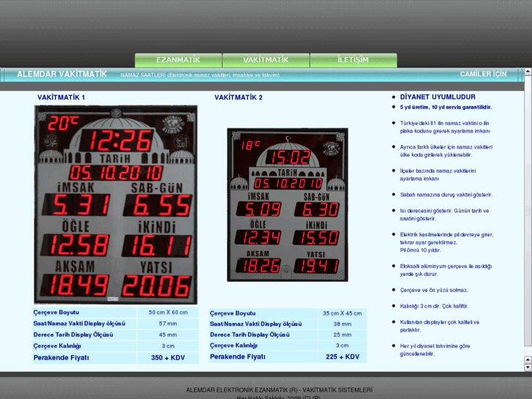Click the 50 cm X 60 cm frame size
Viewport: 532px width, 399px height.
(168, 313)
